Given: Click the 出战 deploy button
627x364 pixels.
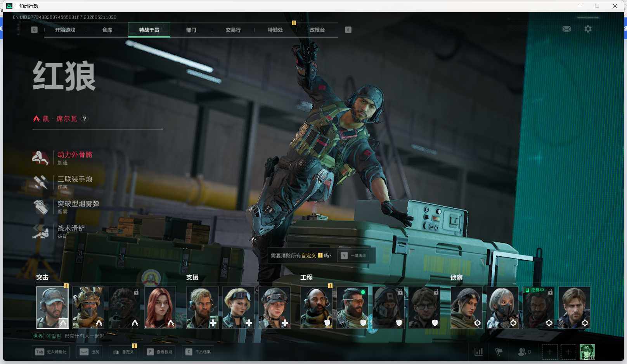Looking at the screenshot, I should (x=90, y=352).
